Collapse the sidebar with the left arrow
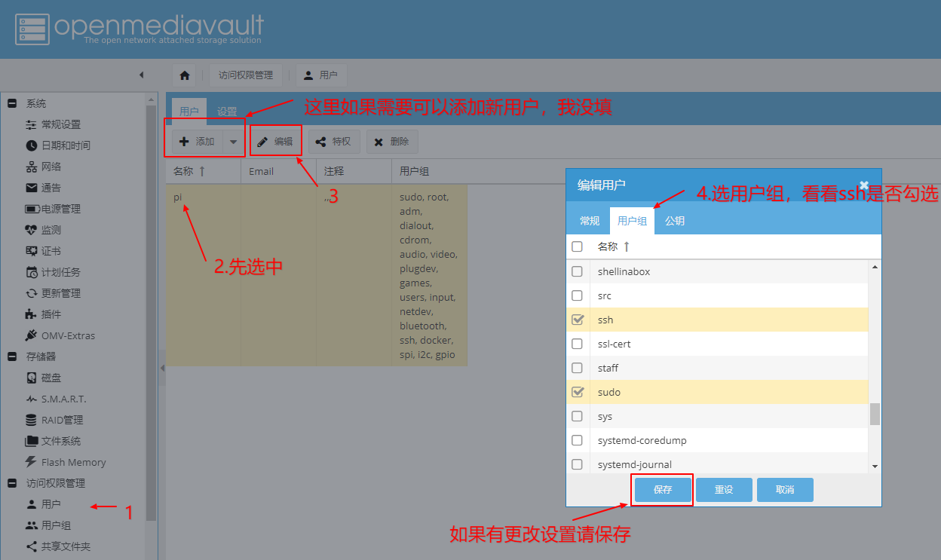This screenshot has width=941, height=560. (141, 75)
